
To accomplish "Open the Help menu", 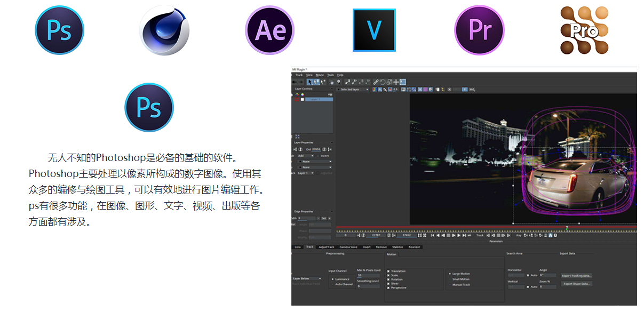I will [340, 75].
